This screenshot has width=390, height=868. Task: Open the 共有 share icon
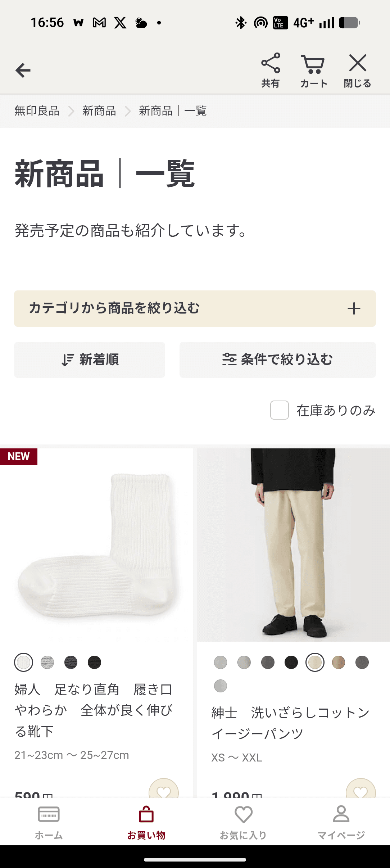click(x=271, y=71)
